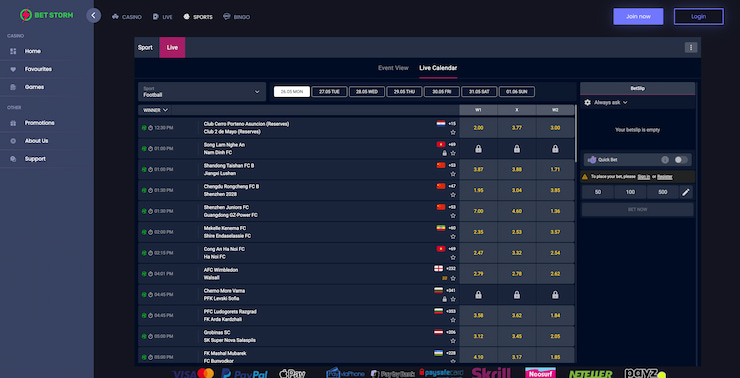Edit stake presets with pencil icon
740x378 pixels.
point(686,192)
